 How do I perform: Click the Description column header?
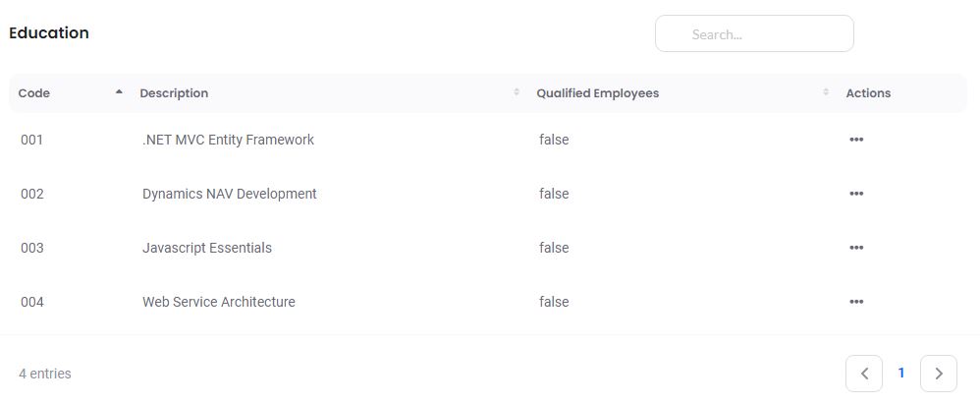tap(174, 93)
